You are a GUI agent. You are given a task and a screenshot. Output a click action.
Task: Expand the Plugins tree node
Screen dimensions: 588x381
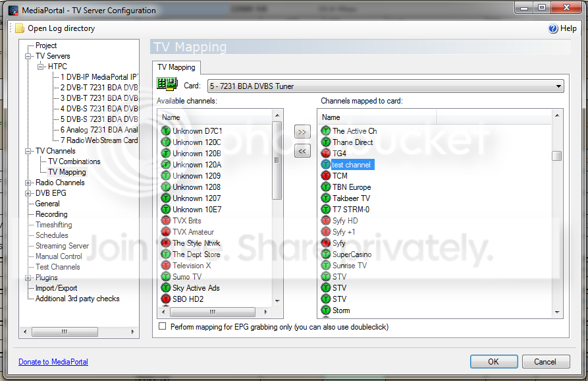click(x=28, y=278)
